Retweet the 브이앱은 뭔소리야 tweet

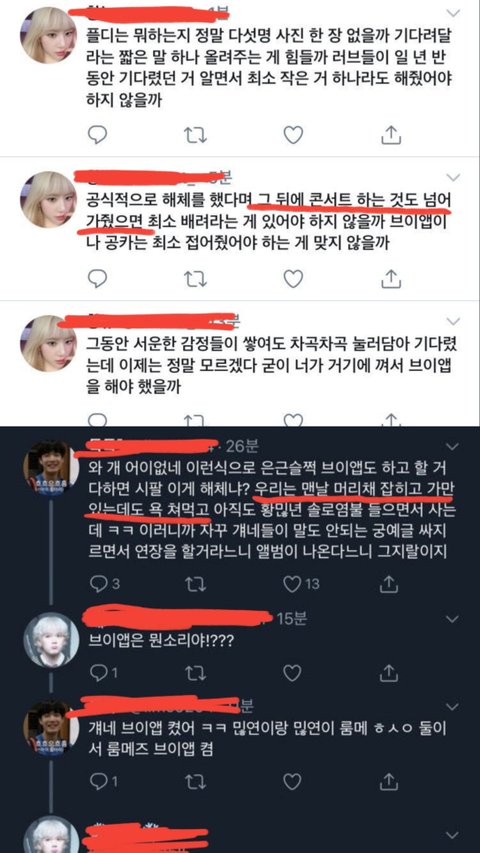coord(196,673)
